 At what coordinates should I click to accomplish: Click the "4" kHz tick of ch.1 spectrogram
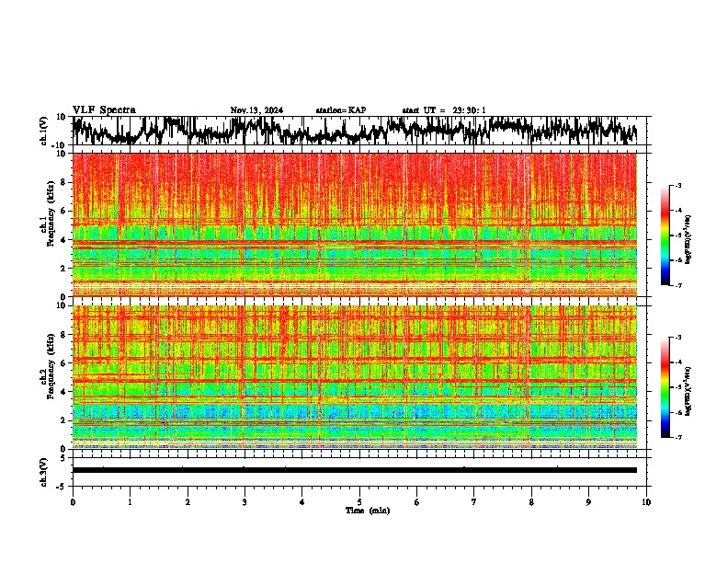coord(65,240)
